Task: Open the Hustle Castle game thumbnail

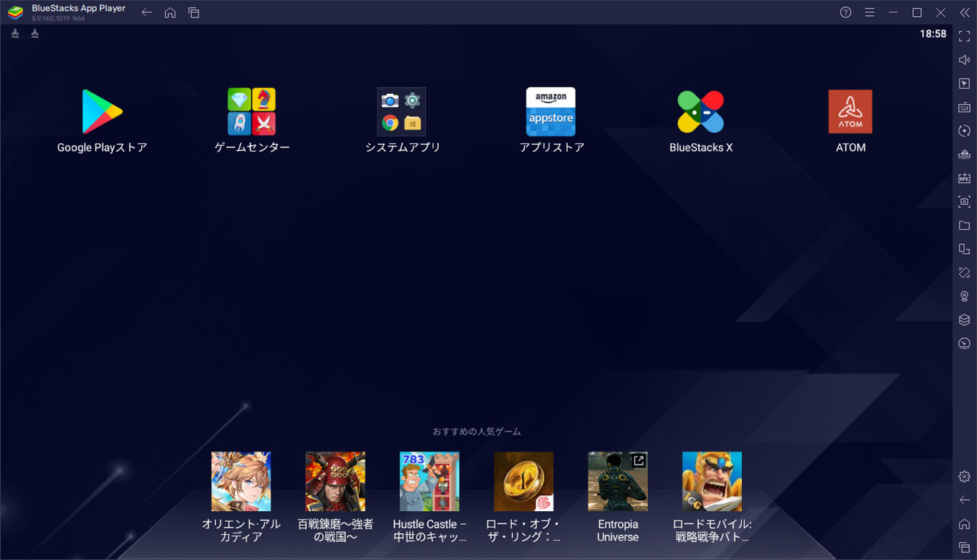Action: coord(430,481)
